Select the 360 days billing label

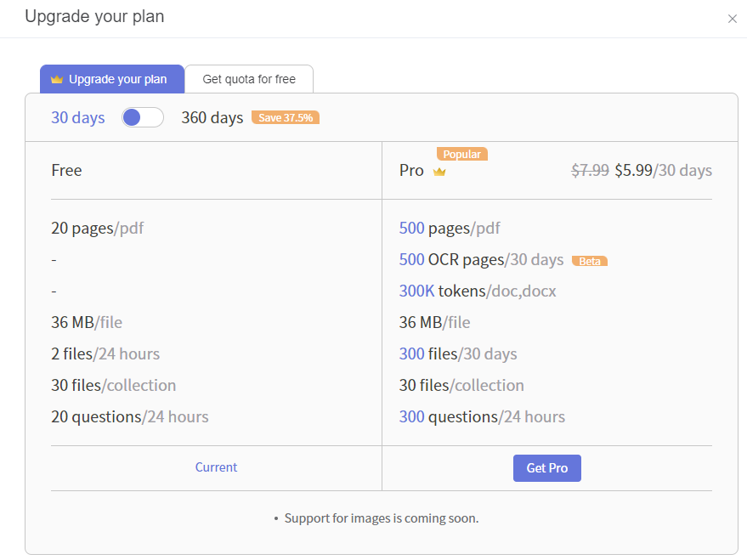click(212, 117)
